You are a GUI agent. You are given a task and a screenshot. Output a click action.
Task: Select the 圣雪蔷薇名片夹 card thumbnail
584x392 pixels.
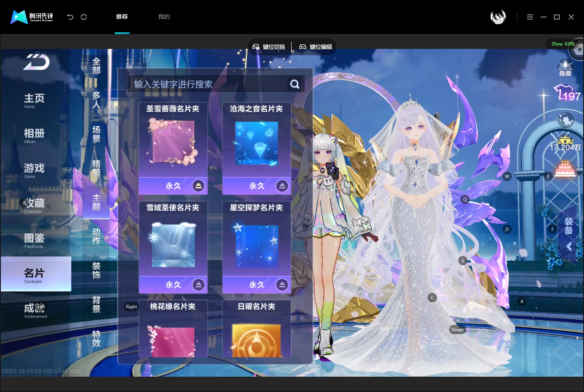pyautogui.click(x=173, y=143)
